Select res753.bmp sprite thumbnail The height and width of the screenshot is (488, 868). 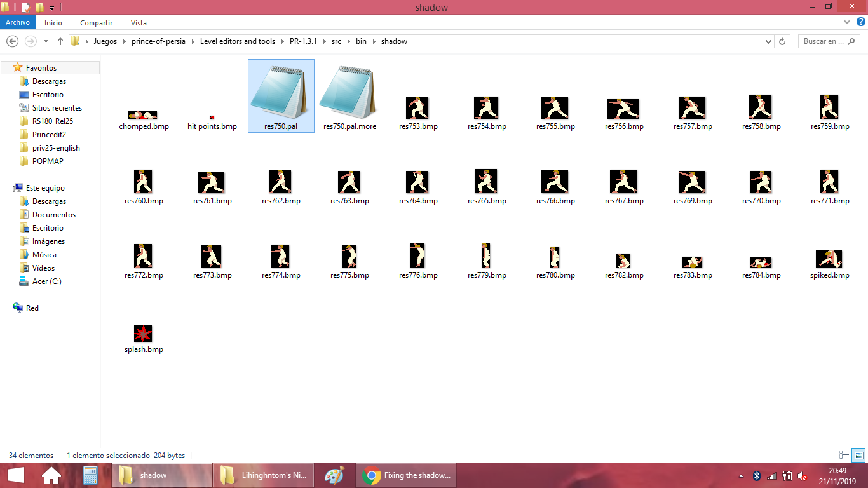417,108
